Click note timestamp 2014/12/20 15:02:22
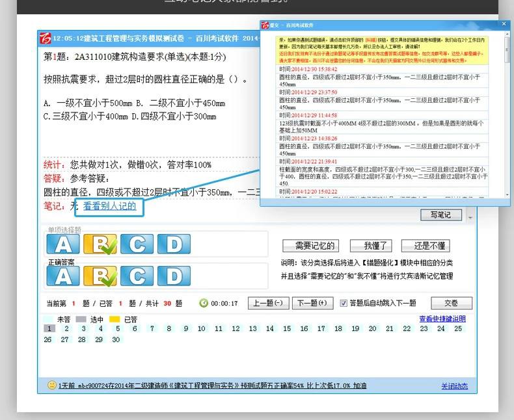This screenshot has width=514, height=420. [314, 191]
